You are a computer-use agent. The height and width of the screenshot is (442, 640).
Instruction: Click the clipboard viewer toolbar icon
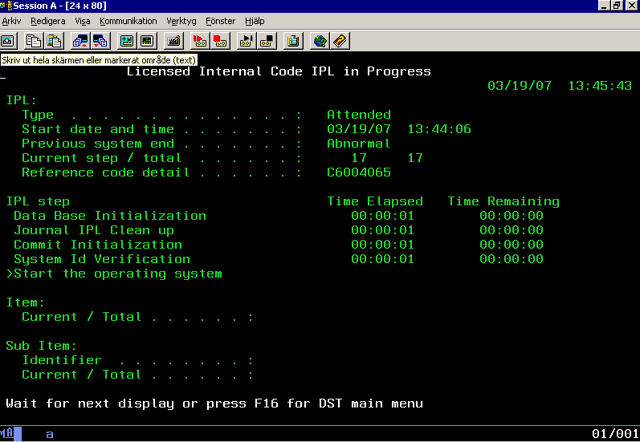tap(293, 41)
